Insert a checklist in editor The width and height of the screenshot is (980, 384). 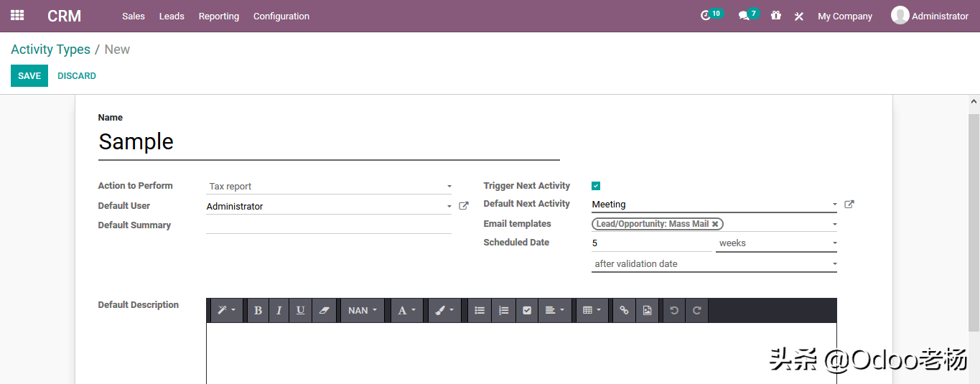[527, 311]
